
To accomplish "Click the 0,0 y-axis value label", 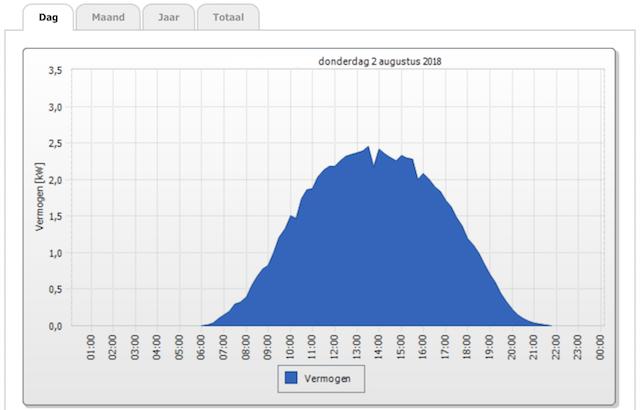I will [56, 326].
